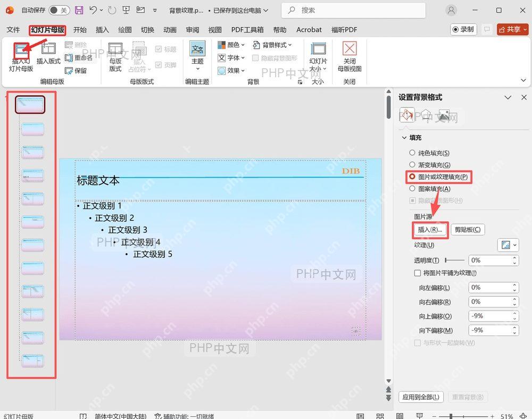Switch to 视图 ribbon tab
Image resolution: width=532 pixels, height=419 pixels.
point(215,30)
